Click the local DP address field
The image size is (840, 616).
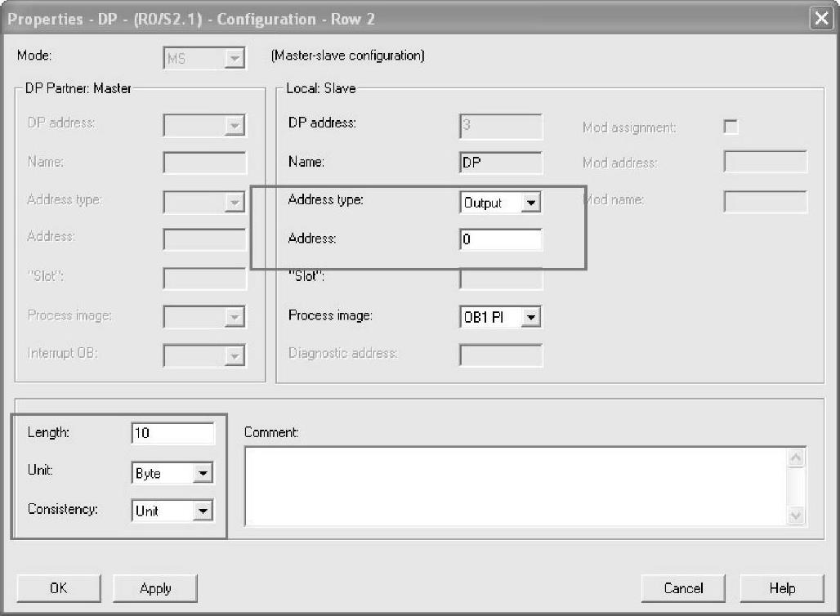coord(500,125)
